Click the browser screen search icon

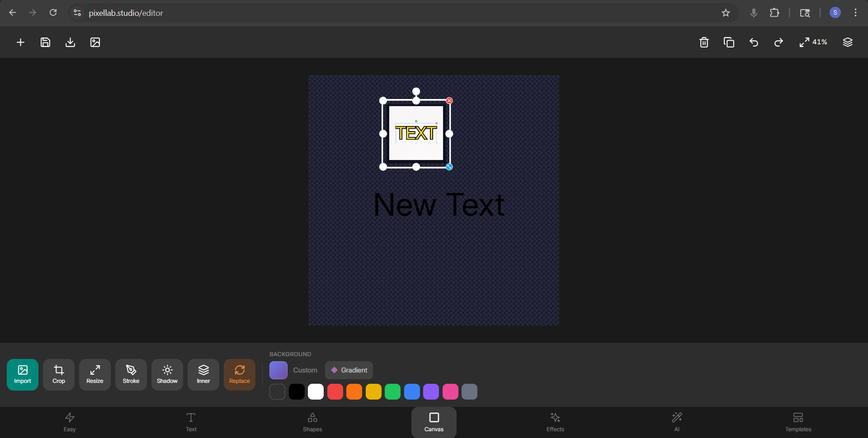click(805, 13)
